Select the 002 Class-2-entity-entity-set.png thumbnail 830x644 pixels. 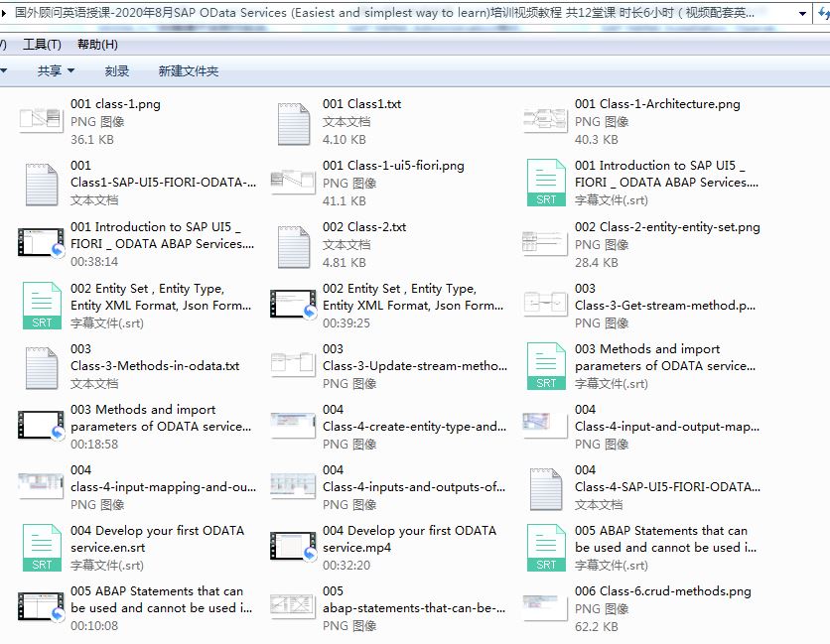pos(545,243)
